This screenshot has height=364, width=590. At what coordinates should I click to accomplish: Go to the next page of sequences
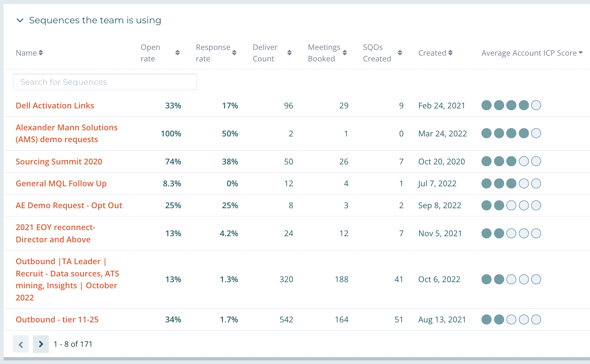click(41, 344)
